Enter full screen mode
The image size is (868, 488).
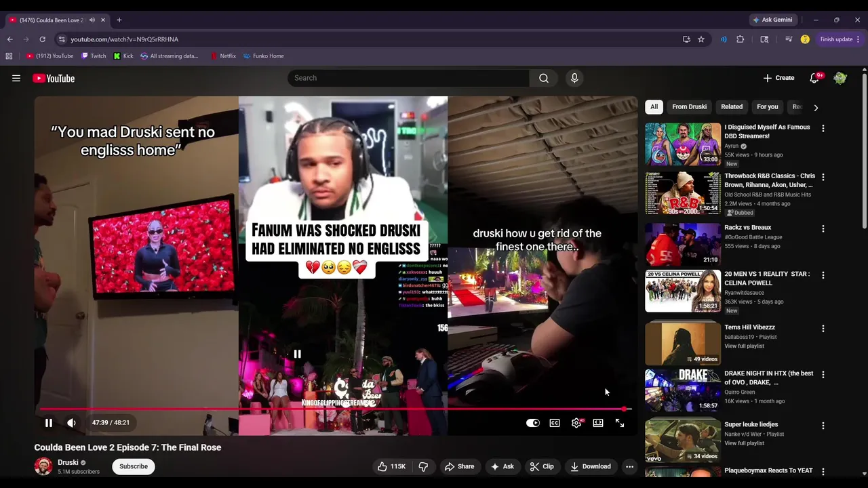620,423
